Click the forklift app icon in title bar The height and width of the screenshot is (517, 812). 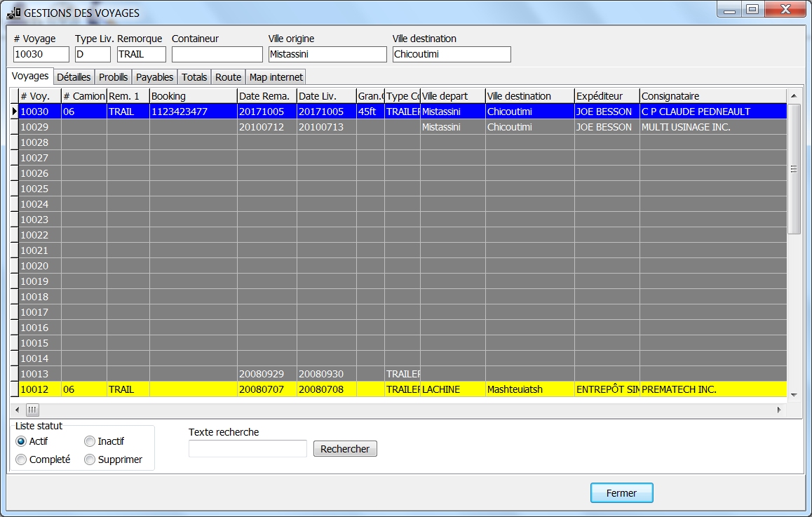pyautogui.click(x=13, y=13)
